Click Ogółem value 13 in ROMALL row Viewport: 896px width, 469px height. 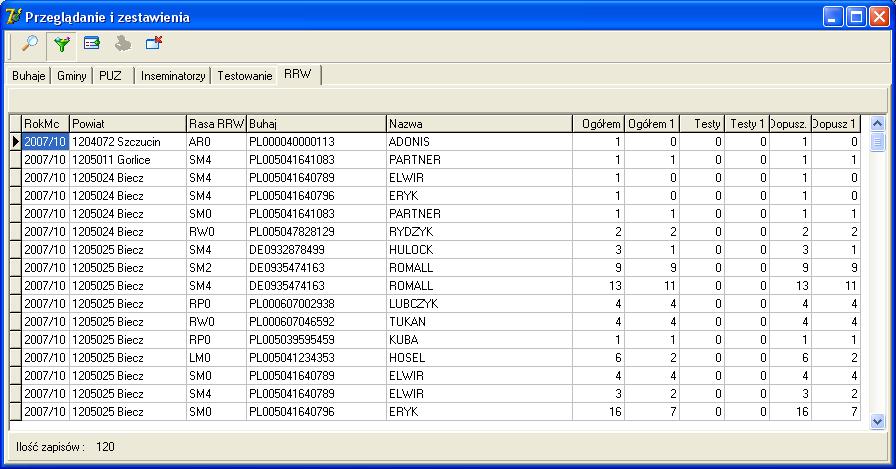(x=598, y=286)
